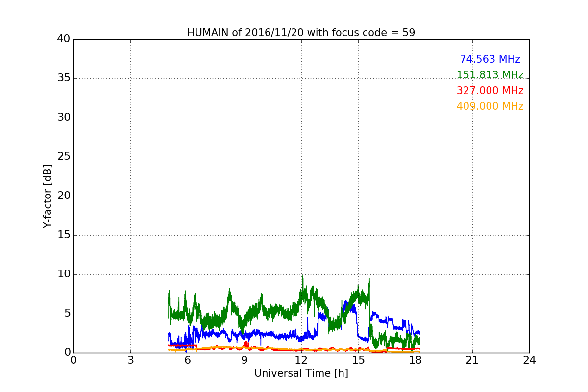Click the y-axis tick label 30

click(x=64, y=118)
